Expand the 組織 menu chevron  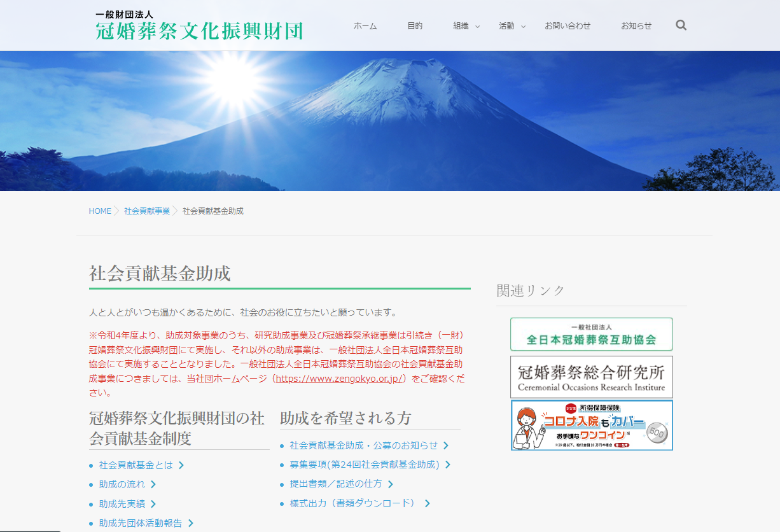pyautogui.click(x=477, y=27)
